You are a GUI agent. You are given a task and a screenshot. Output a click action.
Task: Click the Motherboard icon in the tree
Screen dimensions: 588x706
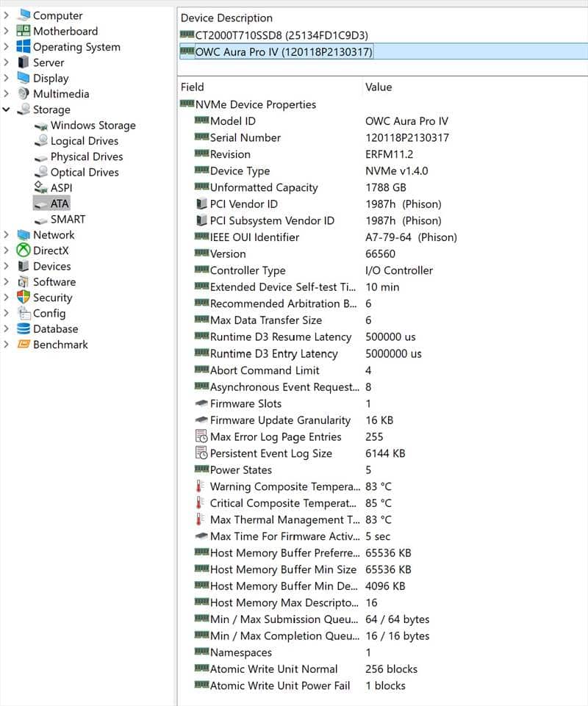click(x=24, y=31)
